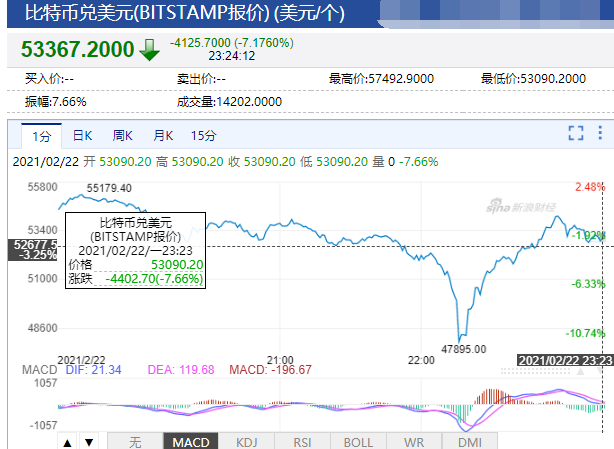
Task: Click the tooltip change -4402.70(-7.66%)
Action: click(154, 279)
